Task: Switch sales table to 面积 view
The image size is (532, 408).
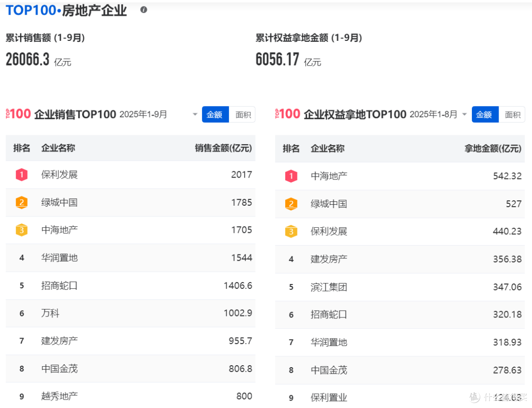Action: pos(243,115)
